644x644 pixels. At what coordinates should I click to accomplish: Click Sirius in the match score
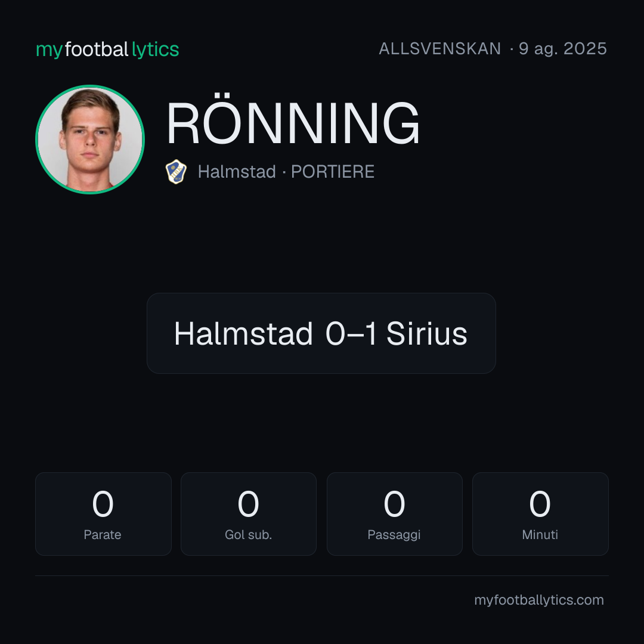427,333
